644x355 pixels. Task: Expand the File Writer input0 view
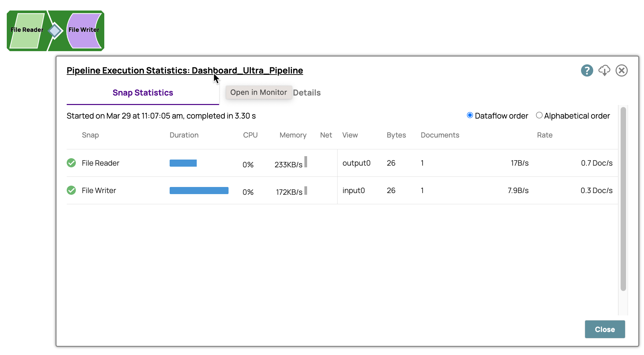coord(353,190)
